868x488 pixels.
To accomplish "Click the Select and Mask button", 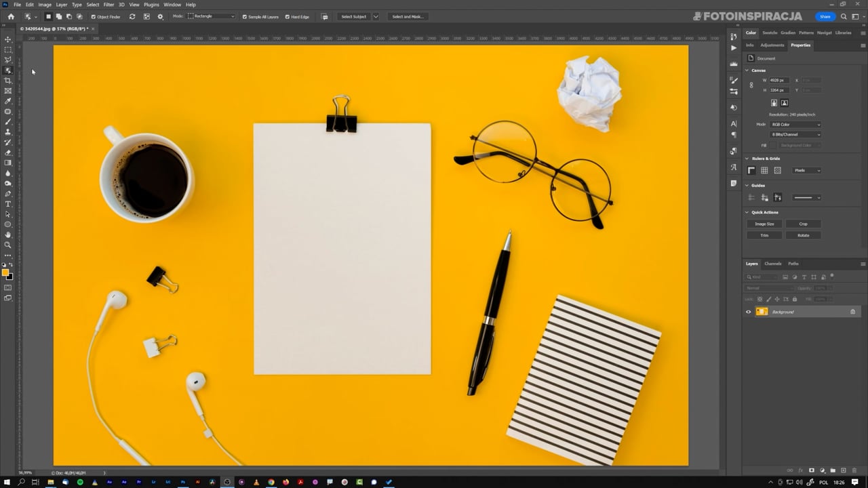I will coord(408,16).
